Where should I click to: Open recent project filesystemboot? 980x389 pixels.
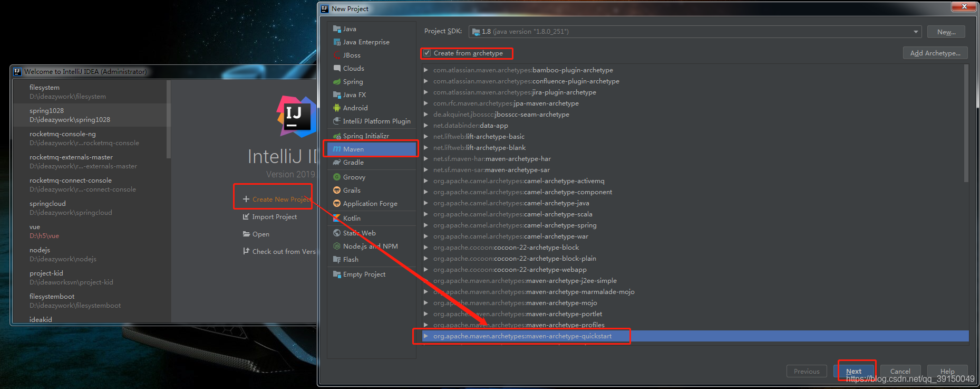click(x=90, y=301)
